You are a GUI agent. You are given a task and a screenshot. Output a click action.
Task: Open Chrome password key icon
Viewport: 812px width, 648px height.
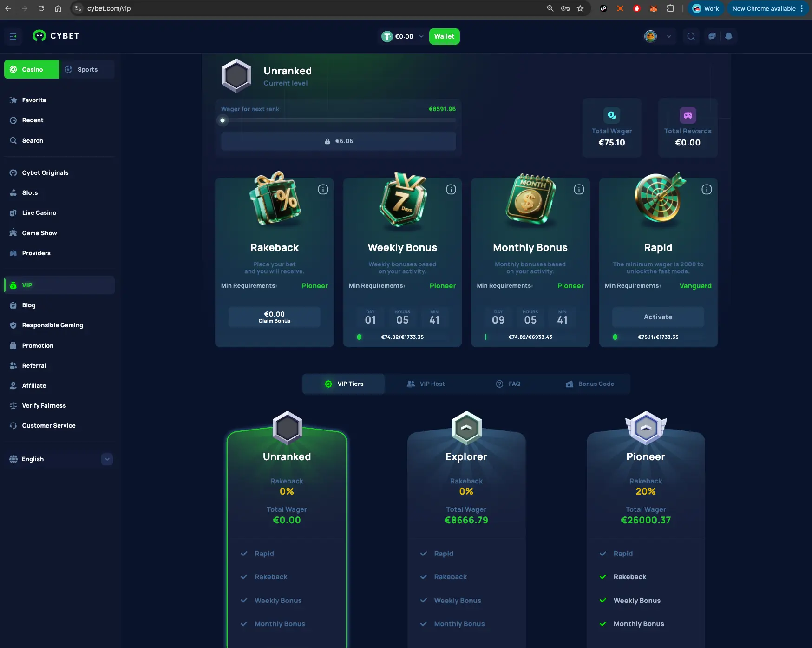pos(565,8)
